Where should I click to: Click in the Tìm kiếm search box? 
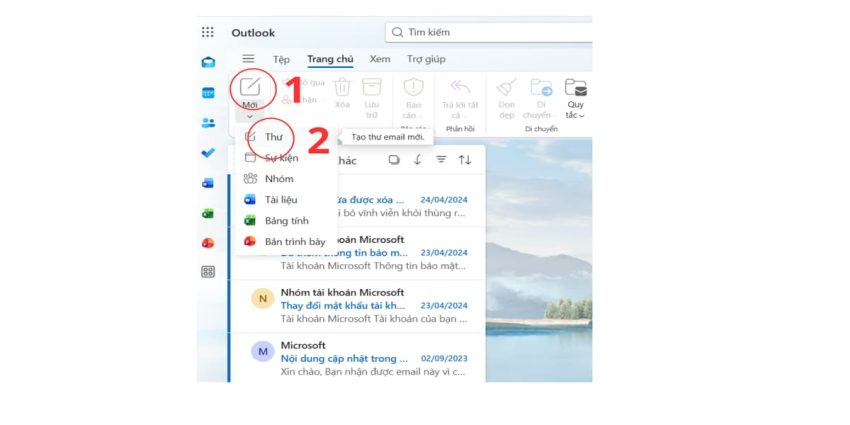pyautogui.click(x=488, y=33)
